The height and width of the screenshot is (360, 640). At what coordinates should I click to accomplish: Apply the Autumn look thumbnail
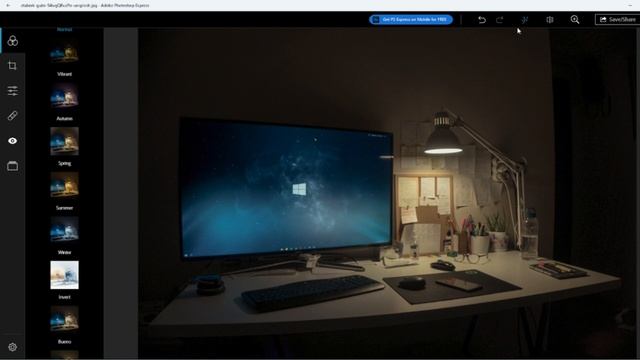point(64,96)
